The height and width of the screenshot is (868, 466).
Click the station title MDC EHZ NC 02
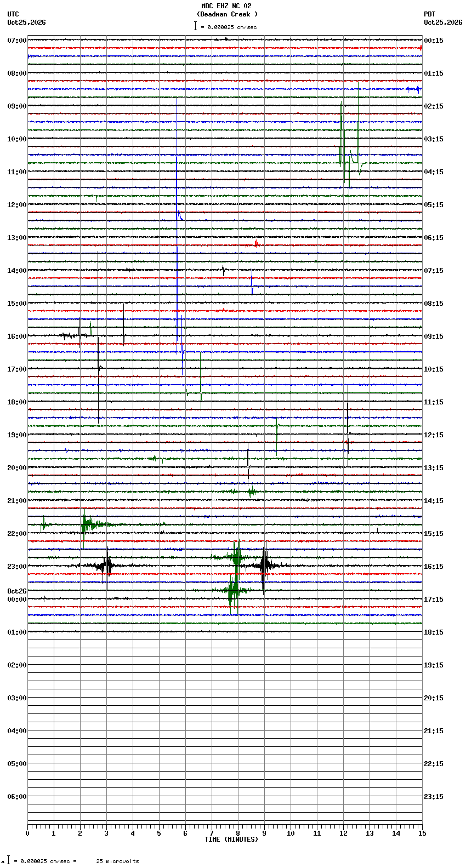[226, 6]
